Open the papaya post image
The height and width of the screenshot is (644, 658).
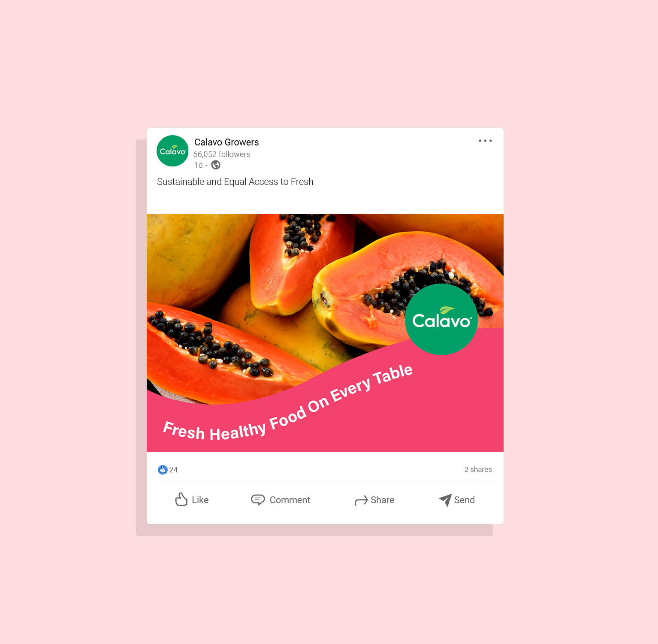pyautogui.click(x=325, y=333)
